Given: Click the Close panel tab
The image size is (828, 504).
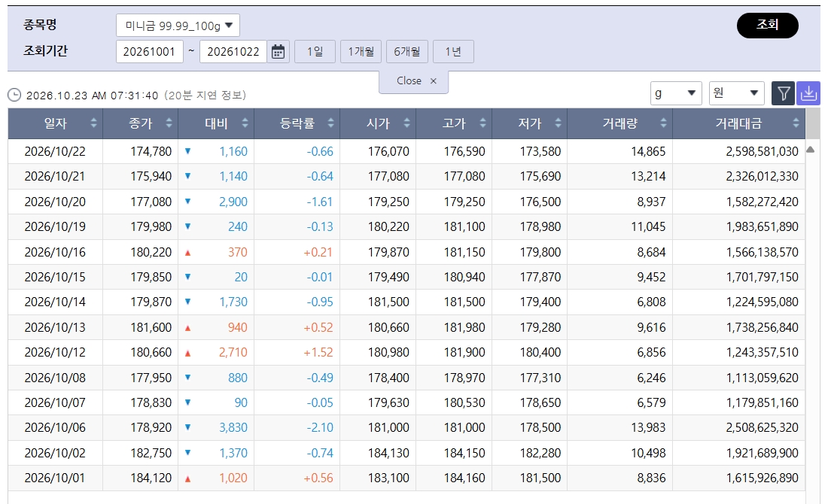Looking at the screenshot, I should [x=413, y=81].
